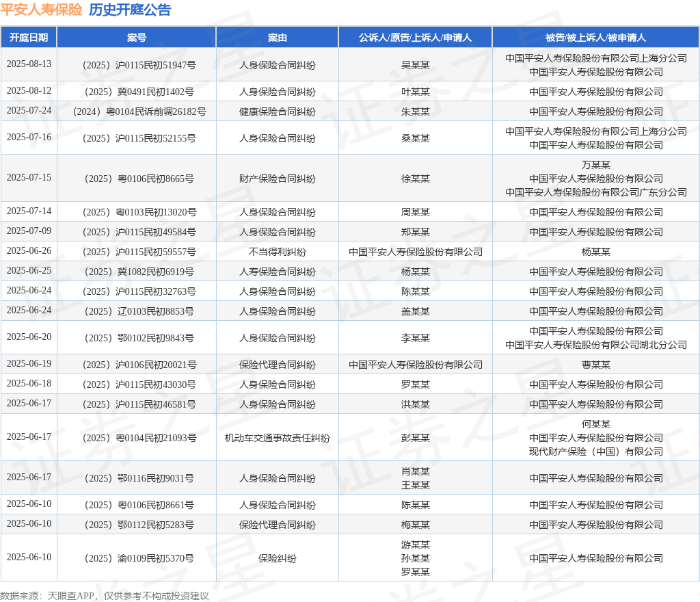Select case number 粤0104民诉前调26182号
This screenshot has width=700, height=602.
tap(139, 112)
